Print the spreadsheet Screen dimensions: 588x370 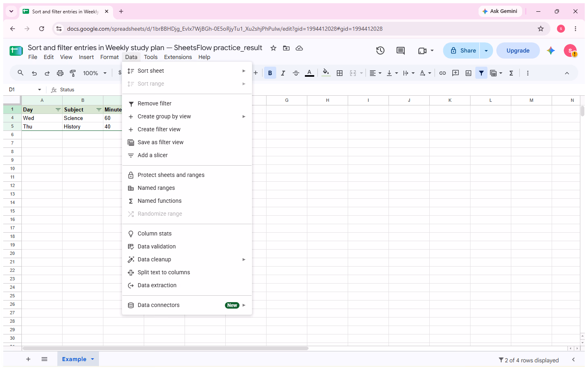tap(60, 73)
